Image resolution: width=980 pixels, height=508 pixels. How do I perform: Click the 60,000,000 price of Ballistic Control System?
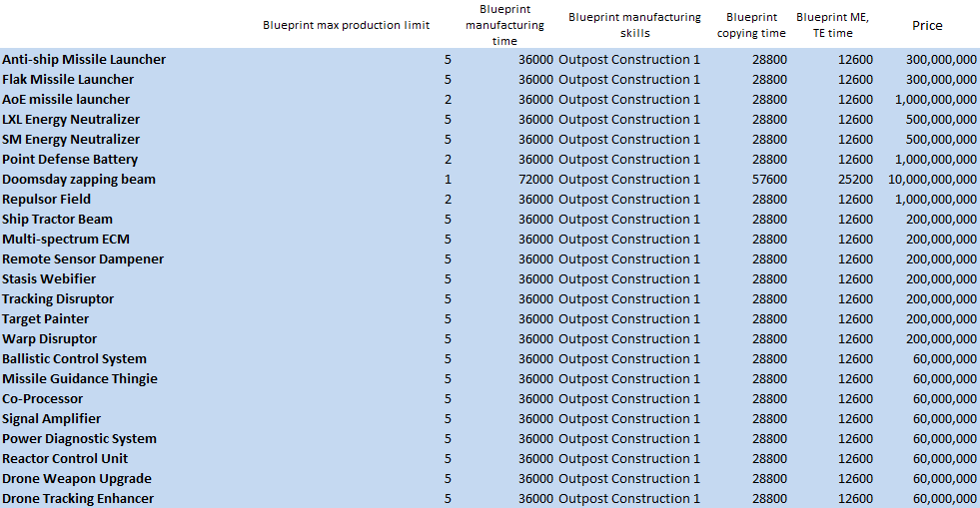[944, 359]
